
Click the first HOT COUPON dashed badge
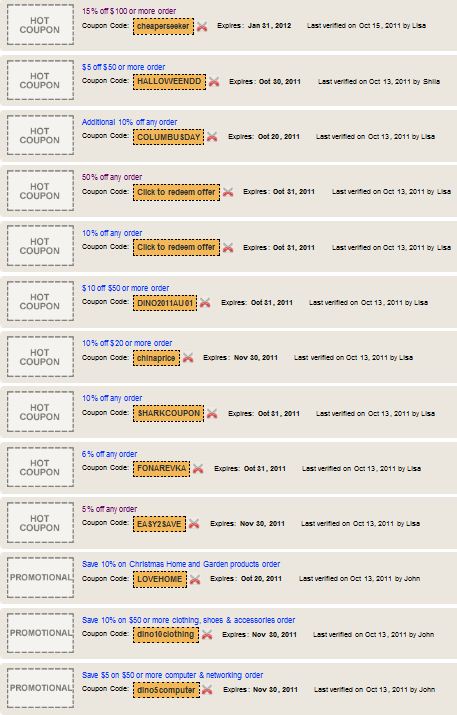[40, 25]
